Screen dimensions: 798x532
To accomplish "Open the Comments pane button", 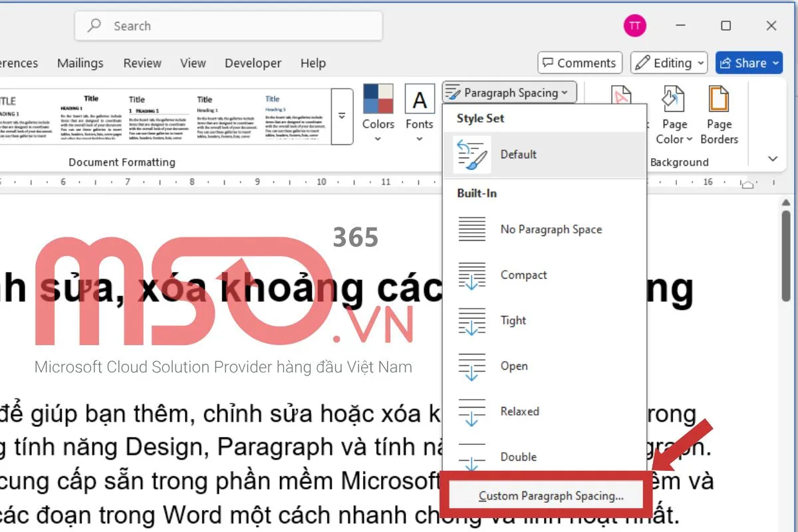I will (x=579, y=63).
